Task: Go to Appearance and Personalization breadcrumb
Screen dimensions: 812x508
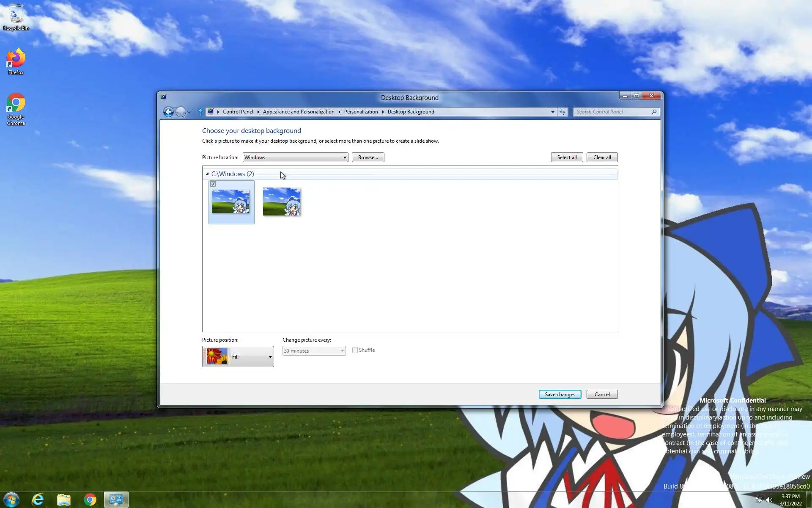Action: [298, 112]
